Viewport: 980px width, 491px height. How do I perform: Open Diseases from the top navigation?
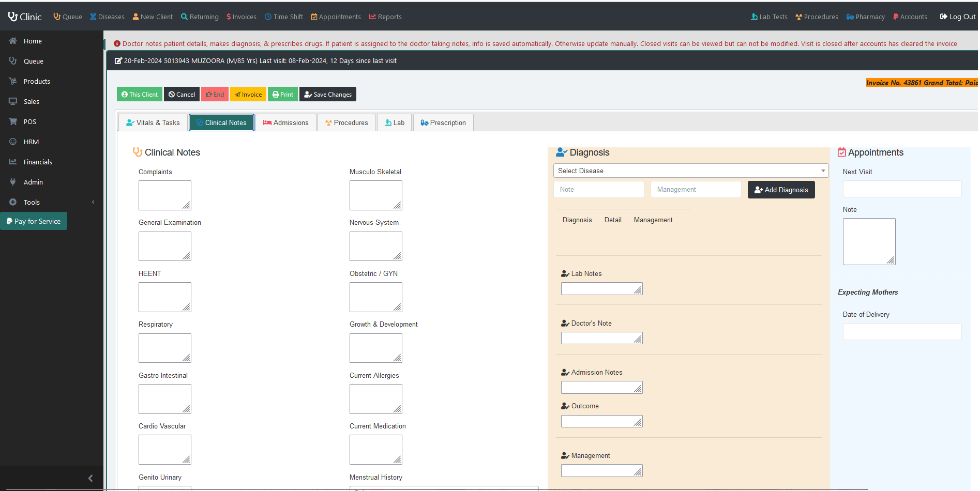point(108,17)
